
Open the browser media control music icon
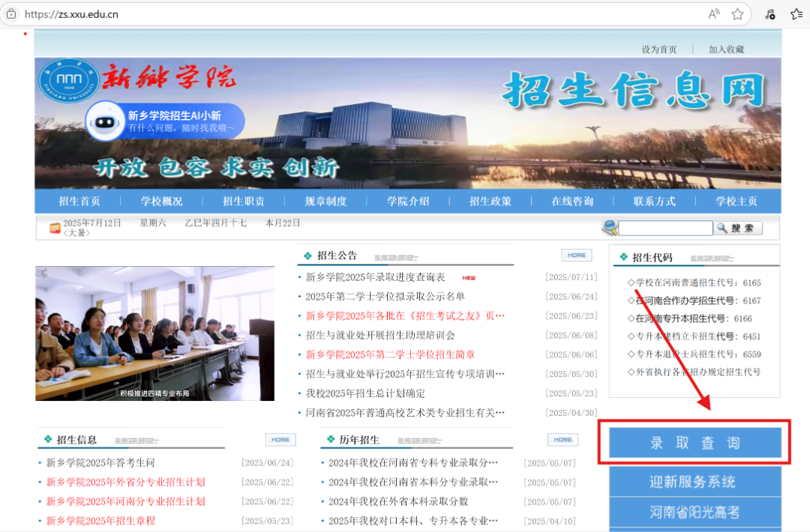coord(769,13)
